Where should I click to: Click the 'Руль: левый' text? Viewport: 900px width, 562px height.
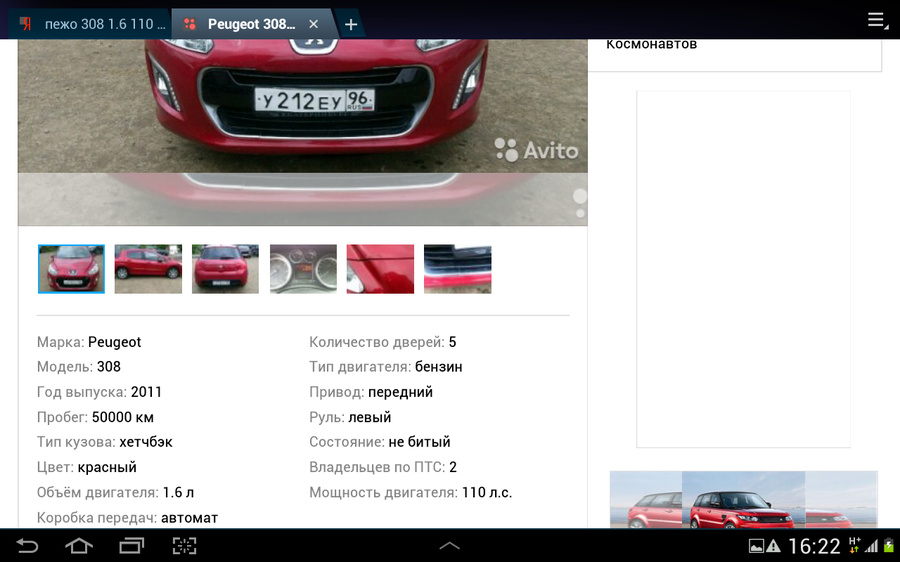[x=350, y=417]
